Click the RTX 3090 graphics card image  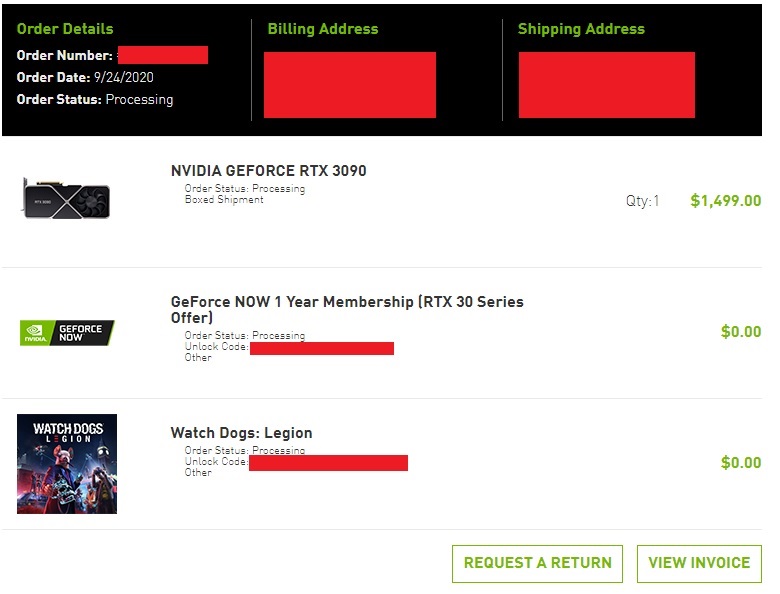click(x=67, y=198)
